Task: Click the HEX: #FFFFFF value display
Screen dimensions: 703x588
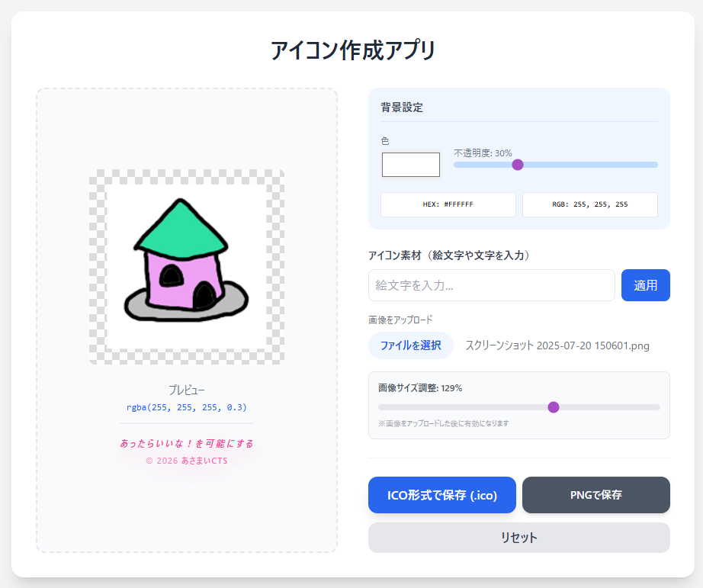Action: click(x=448, y=204)
